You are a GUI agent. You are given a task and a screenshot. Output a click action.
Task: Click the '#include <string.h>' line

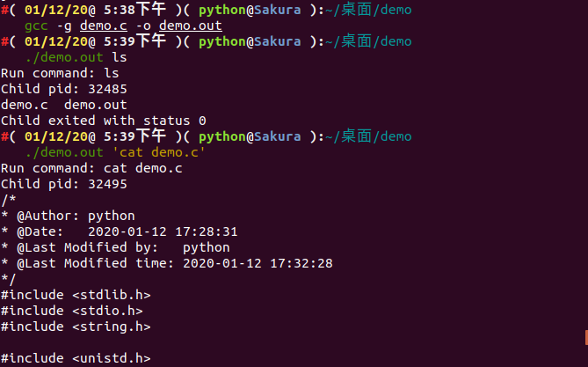click(76, 327)
